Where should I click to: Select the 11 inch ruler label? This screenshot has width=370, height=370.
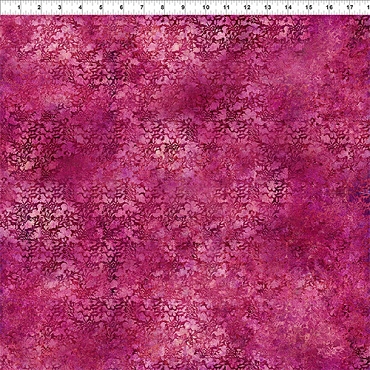[226, 7]
